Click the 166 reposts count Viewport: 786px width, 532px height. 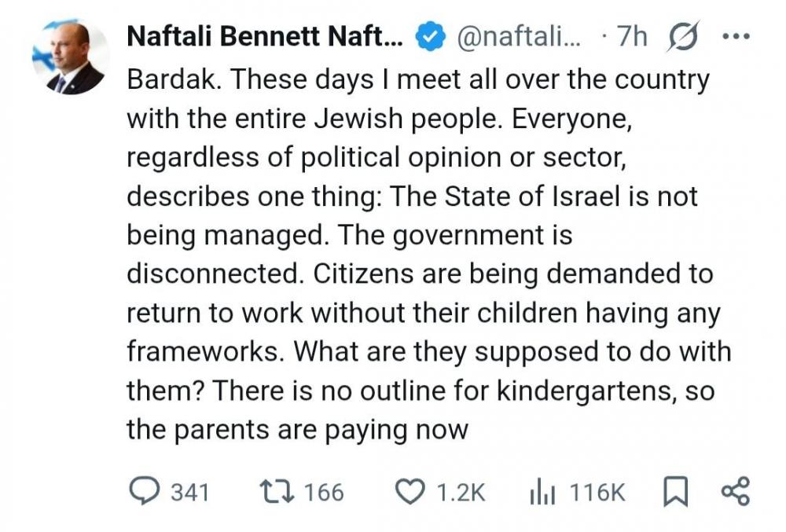pos(324,493)
